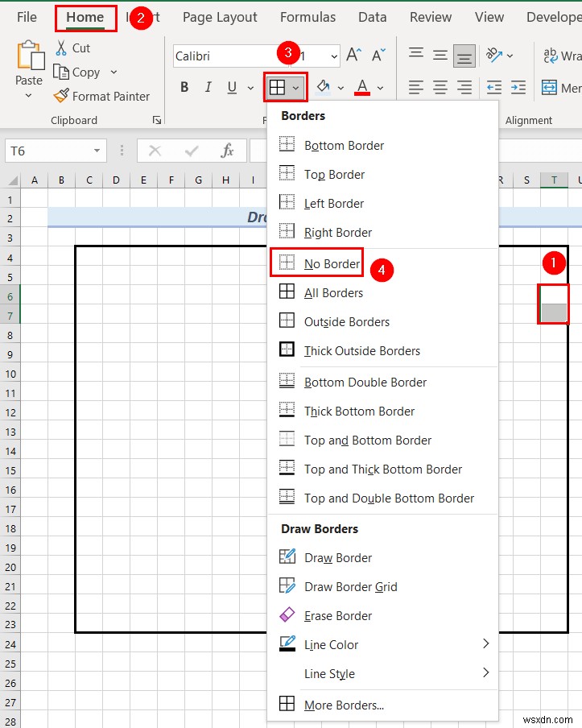This screenshot has height=728, width=582.
Task: Decrease font size with small A
Action: pos(378,55)
